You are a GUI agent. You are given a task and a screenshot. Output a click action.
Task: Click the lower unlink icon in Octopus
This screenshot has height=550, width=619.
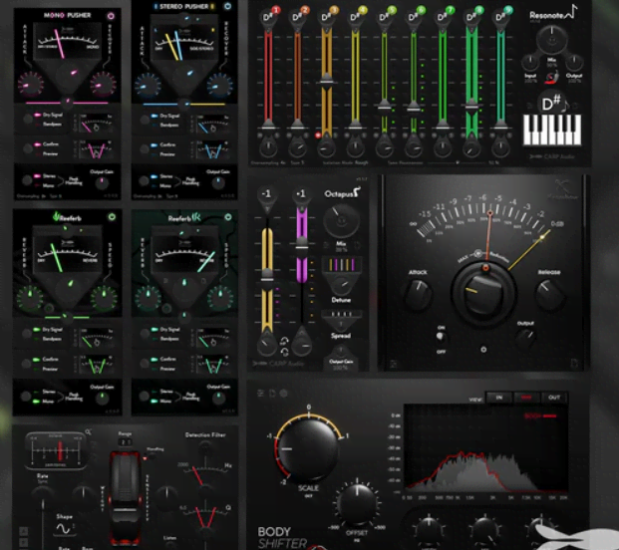[284, 351]
